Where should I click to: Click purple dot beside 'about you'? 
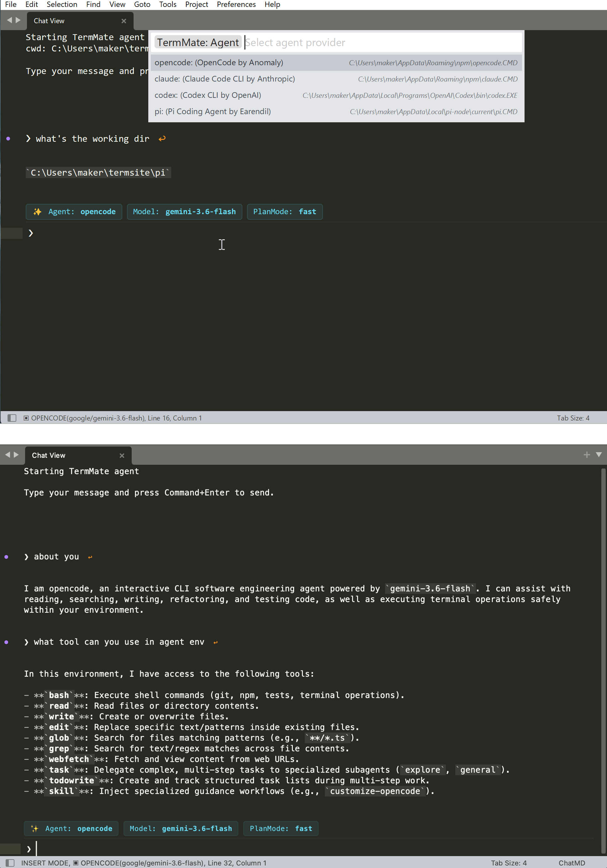click(6, 557)
